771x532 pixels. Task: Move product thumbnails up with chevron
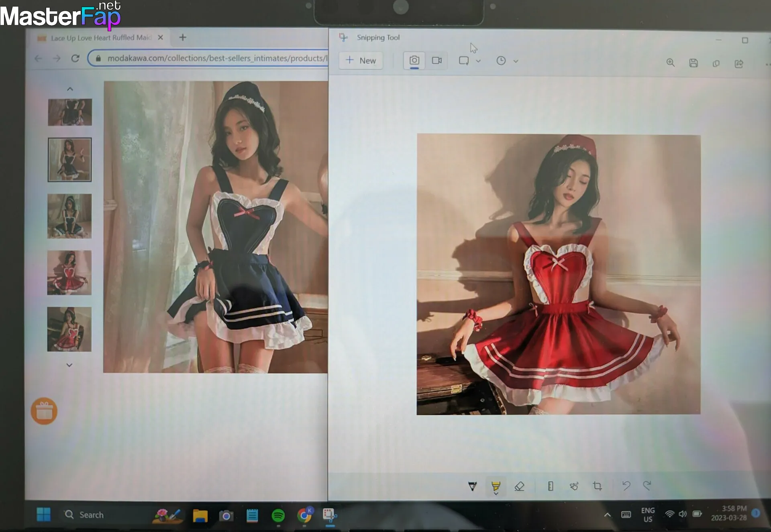(70, 89)
